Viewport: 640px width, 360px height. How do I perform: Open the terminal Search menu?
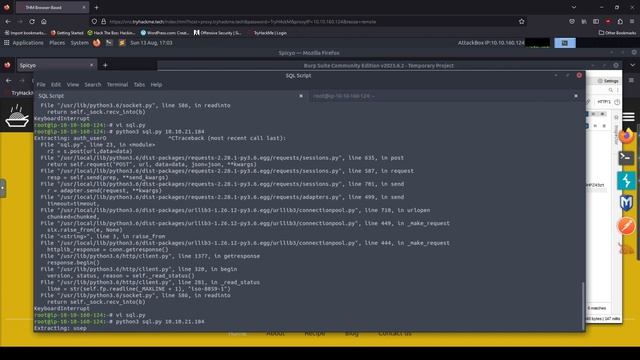(x=93, y=84)
